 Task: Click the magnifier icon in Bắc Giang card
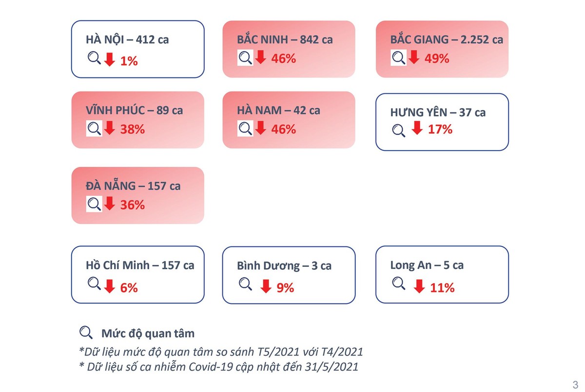[398, 58]
